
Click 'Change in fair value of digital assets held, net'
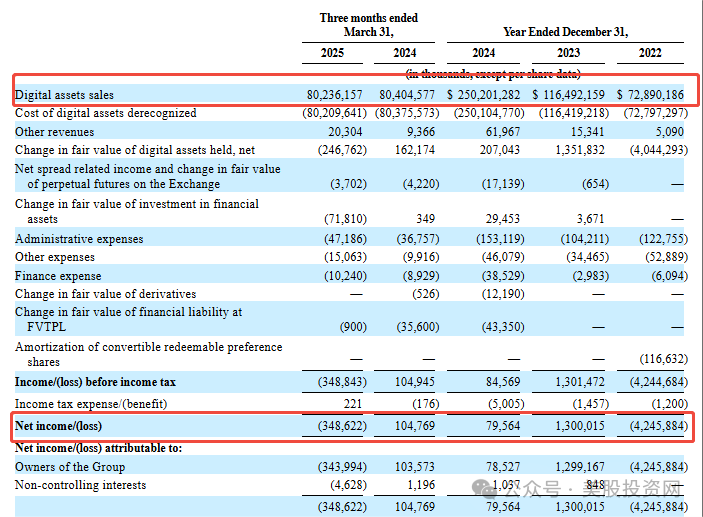(135, 150)
